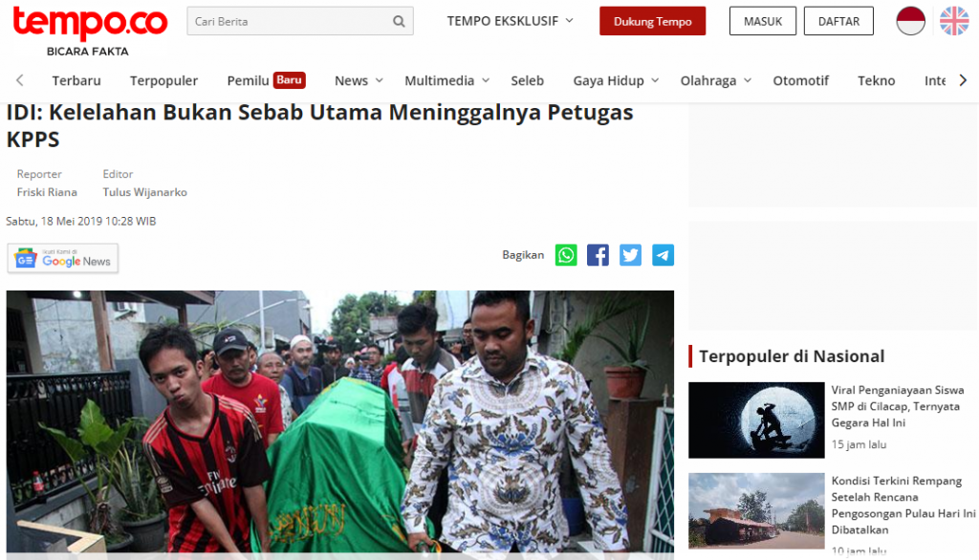Screen dimensions: 979x560
Task: Click the MASUK login button
Action: (x=762, y=21)
